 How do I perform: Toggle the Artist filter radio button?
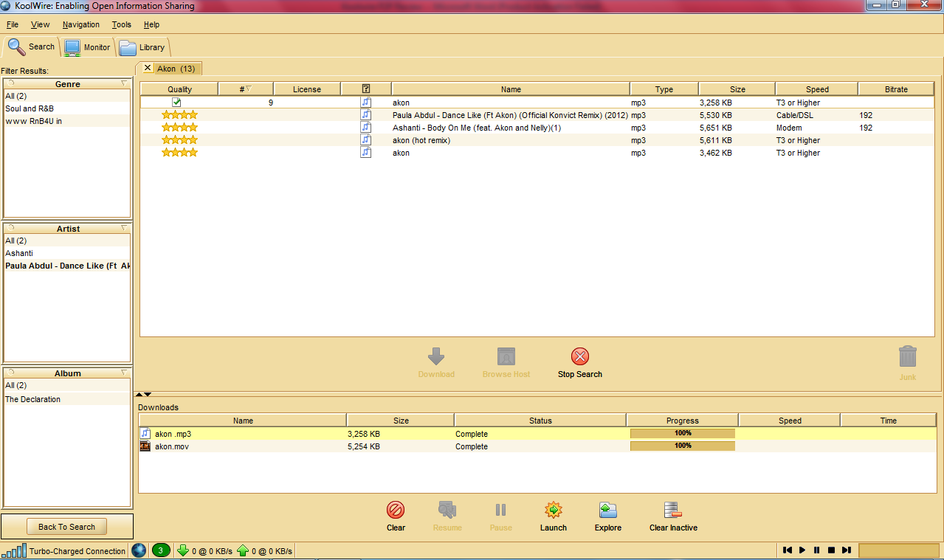click(11, 228)
